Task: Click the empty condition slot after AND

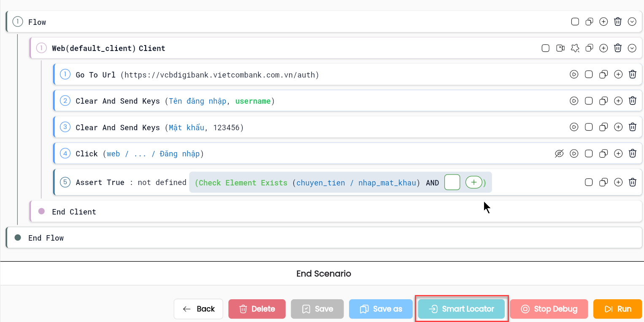Action: point(452,182)
